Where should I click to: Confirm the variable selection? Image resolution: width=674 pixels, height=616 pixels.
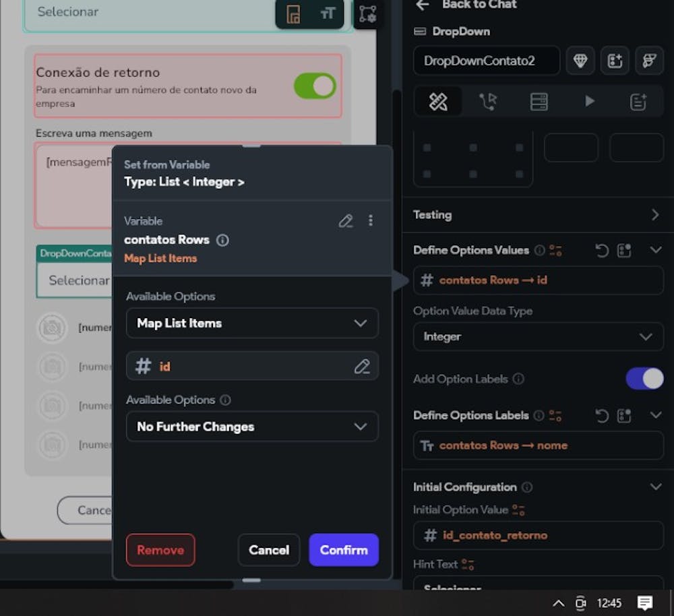344,550
